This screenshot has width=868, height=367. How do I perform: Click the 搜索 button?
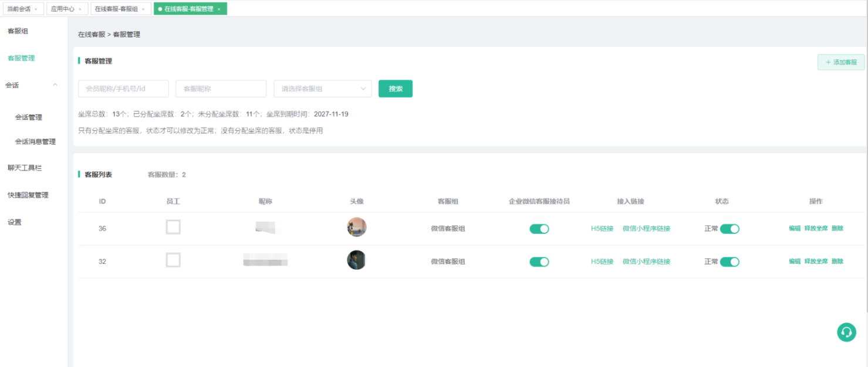396,89
